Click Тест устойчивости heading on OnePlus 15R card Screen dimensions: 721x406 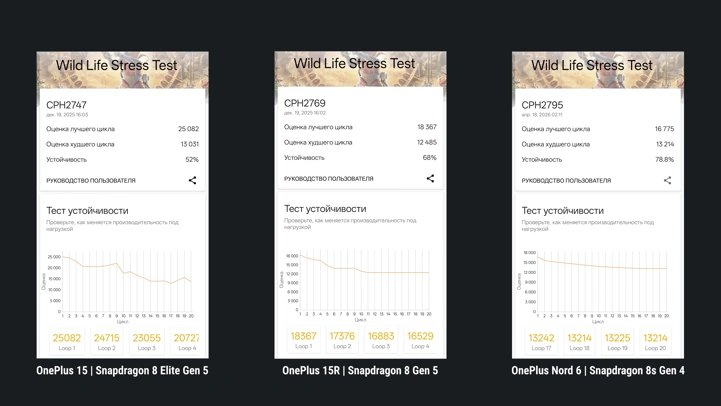[325, 209]
